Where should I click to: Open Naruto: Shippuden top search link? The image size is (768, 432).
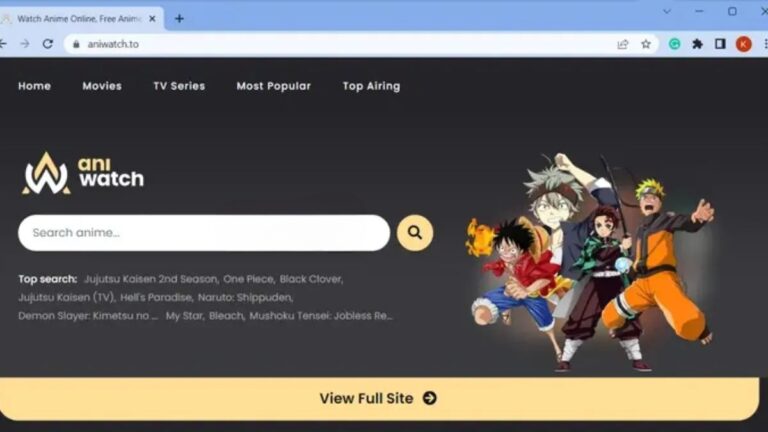pos(246,297)
